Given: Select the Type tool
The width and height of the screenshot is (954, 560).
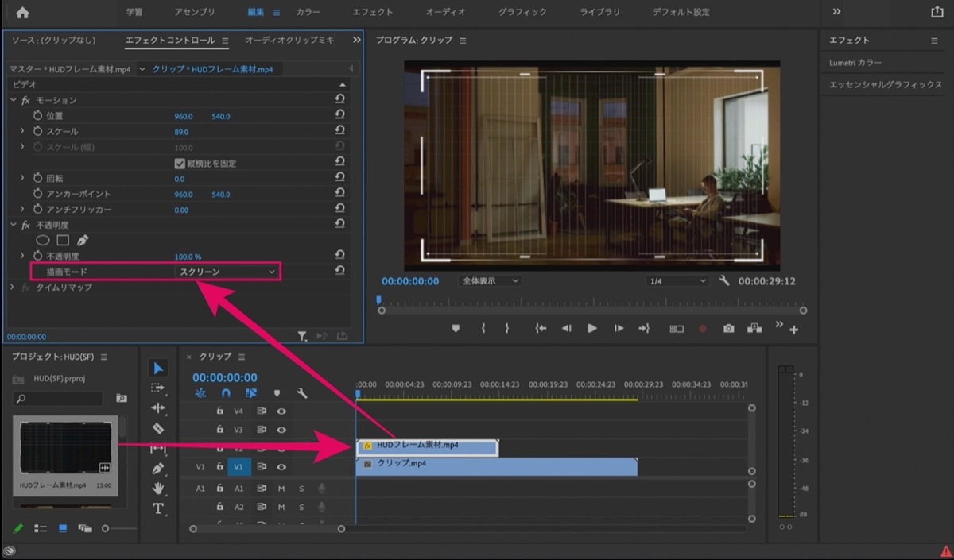Looking at the screenshot, I should 158,508.
